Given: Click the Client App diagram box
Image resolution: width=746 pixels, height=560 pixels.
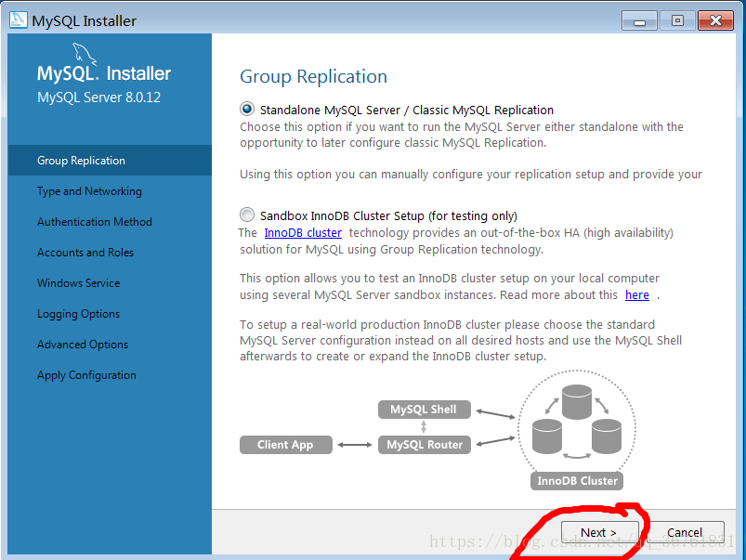Looking at the screenshot, I should (286, 445).
